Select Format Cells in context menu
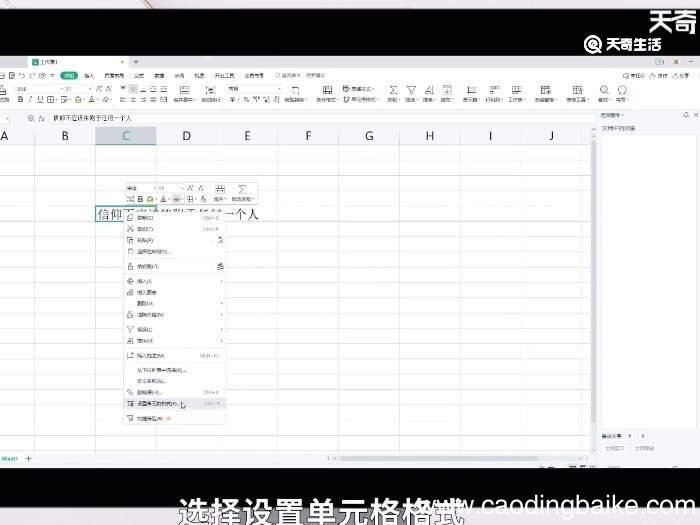Image resolution: width=700 pixels, height=525 pixels. [x=175, y=404]
